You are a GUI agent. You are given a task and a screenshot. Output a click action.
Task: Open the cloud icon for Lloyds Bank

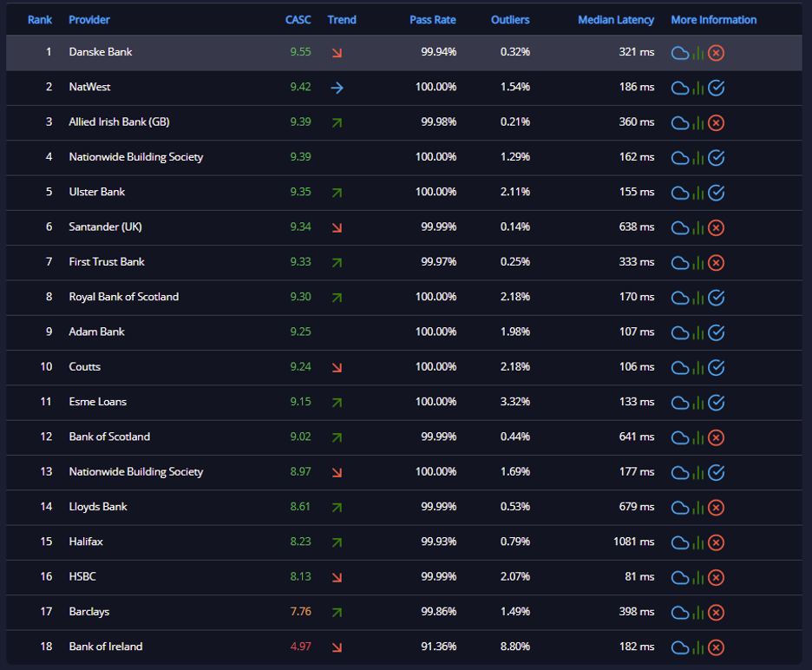click(679, 508)
